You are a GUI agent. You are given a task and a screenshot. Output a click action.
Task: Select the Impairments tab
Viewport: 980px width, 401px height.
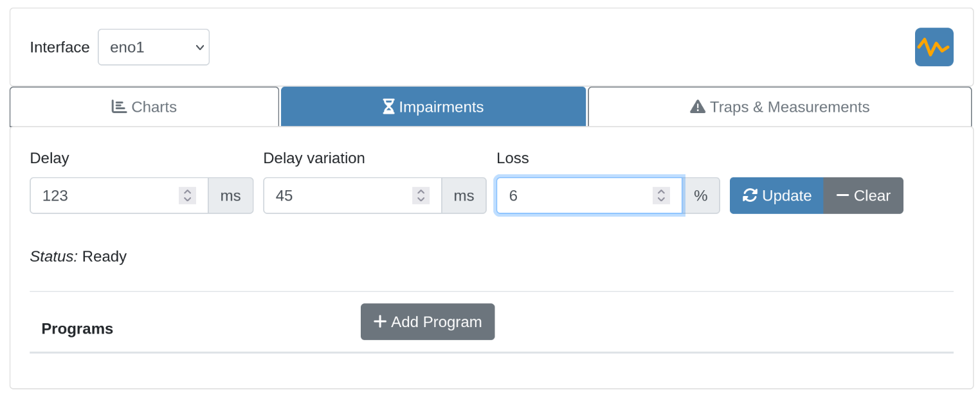(433, 107)
